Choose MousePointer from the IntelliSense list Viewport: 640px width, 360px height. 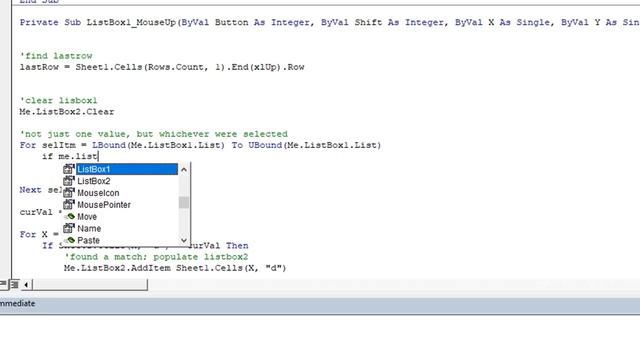104,204
